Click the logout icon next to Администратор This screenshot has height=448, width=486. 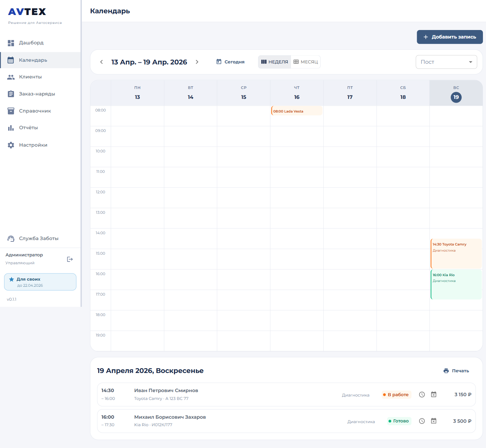70,259
